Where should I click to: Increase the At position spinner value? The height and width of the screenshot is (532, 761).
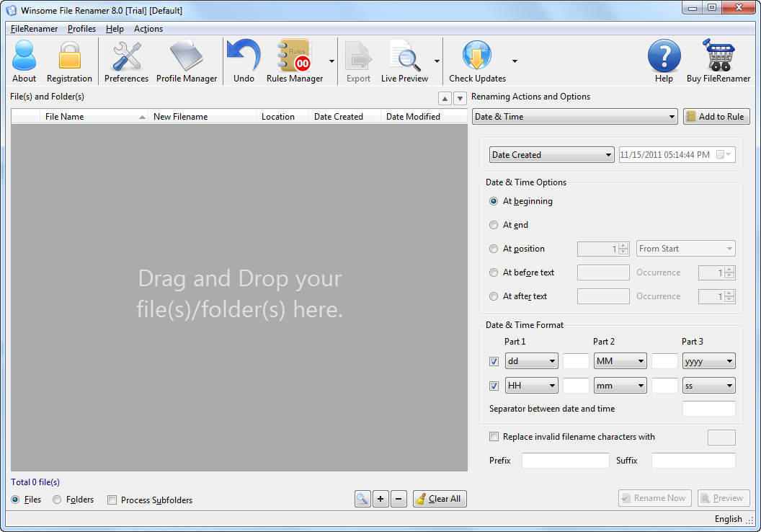pyautogui.click(x=623, y=246)
